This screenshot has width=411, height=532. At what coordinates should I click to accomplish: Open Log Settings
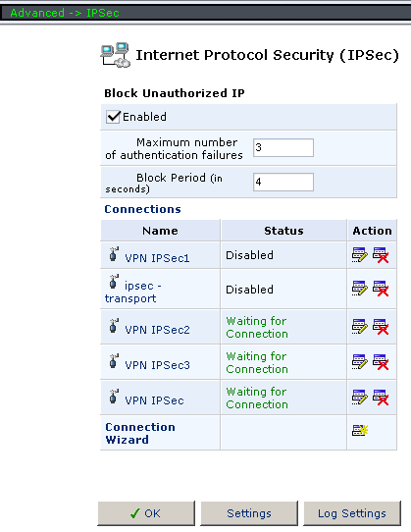coord(352,513)
